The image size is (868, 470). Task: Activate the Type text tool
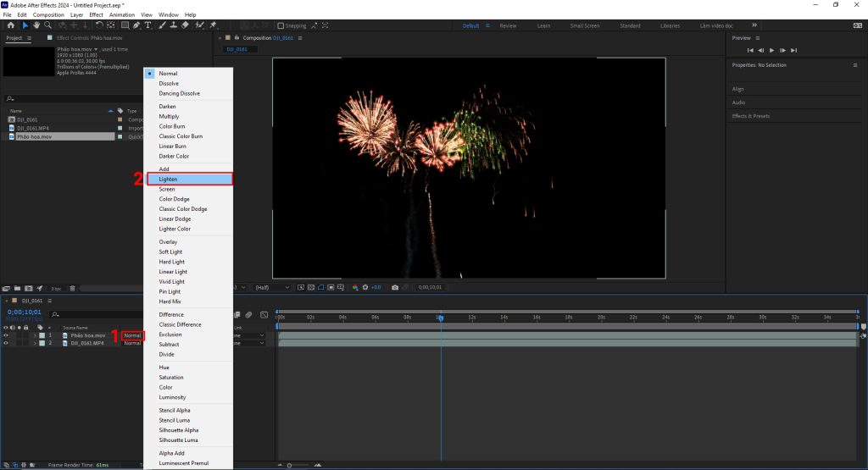(x=148, y=25)
